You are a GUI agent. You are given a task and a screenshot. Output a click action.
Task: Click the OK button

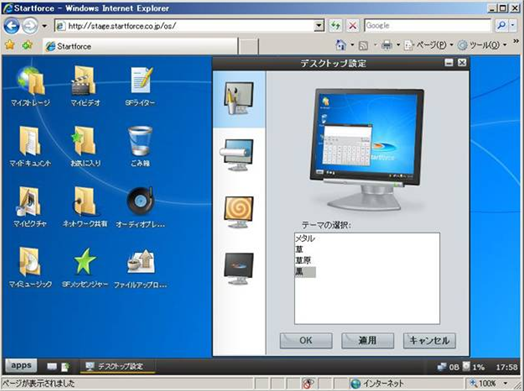(306, 341)
